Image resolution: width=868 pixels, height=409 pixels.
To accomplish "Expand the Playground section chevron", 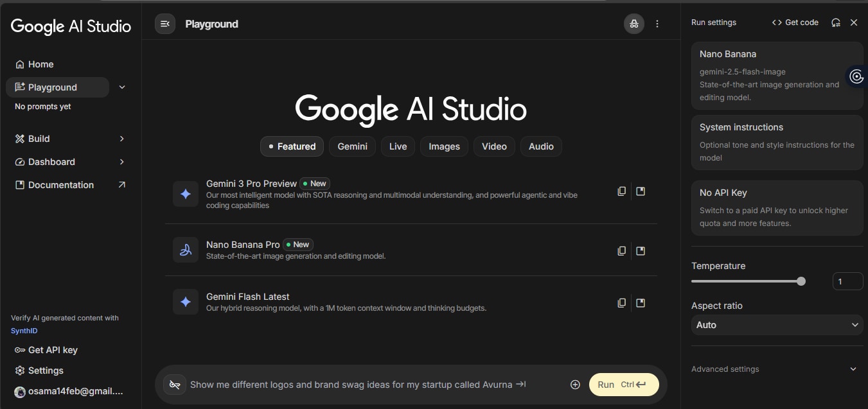I will coord(122,87).
